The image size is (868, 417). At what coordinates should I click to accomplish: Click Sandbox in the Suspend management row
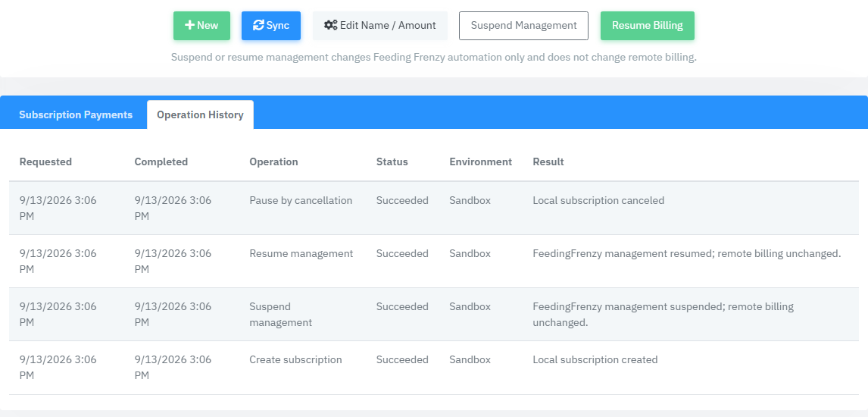(x=470, y=307)
